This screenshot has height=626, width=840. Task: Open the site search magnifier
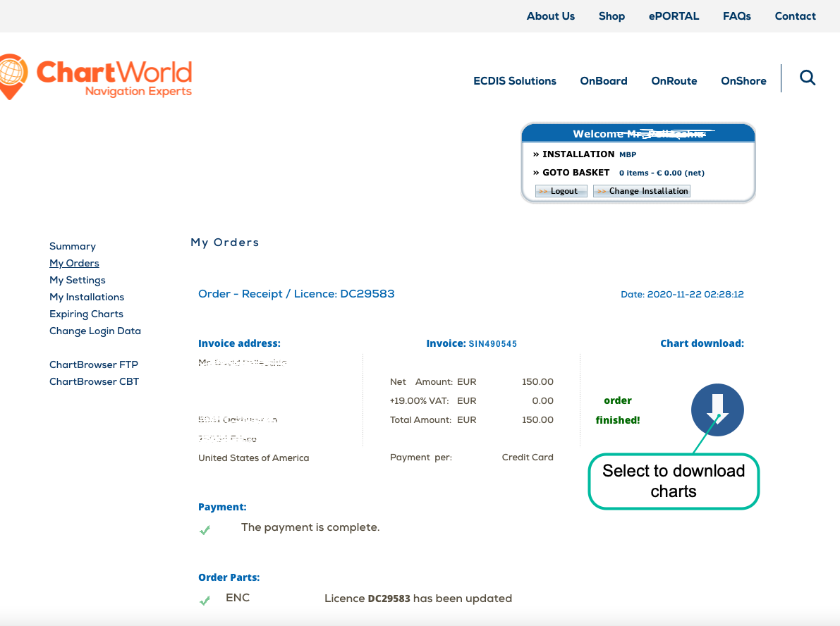(x=807, y=78)
